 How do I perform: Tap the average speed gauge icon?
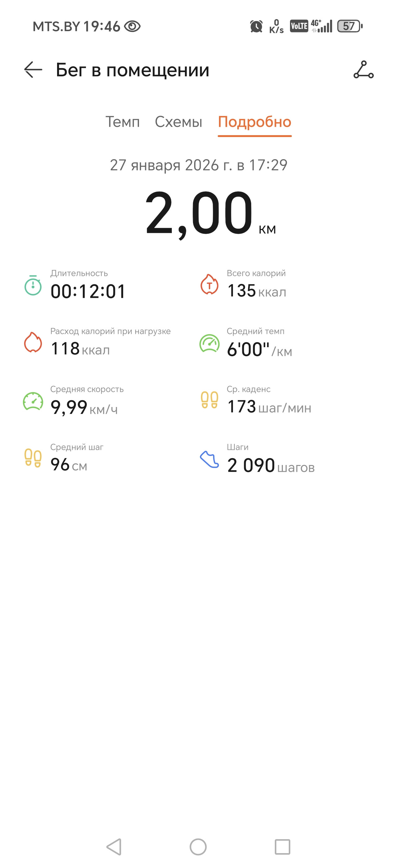(33, 401)
